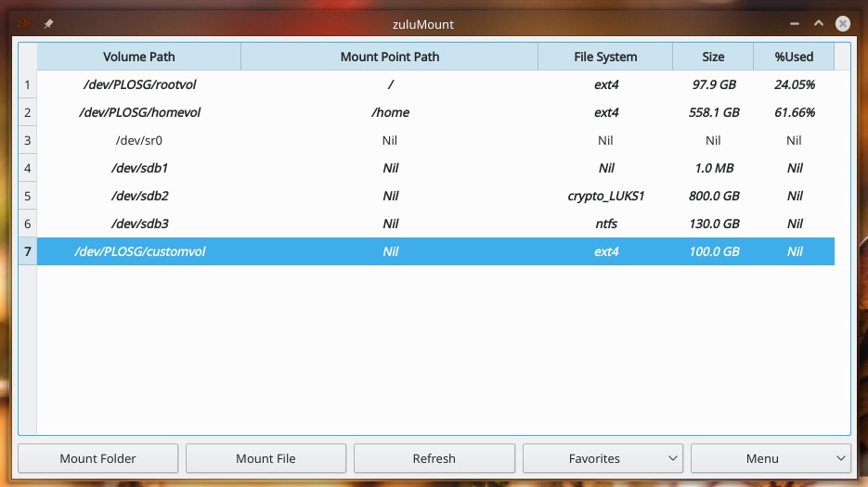Open the Menu dropdown button

771,458
